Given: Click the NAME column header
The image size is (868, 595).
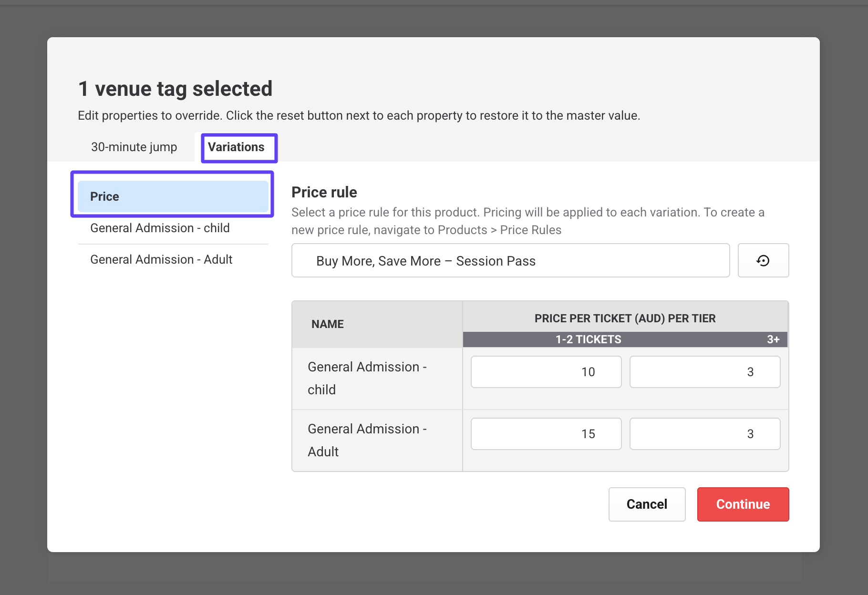Looking at the screenshot, I should point(328,324).
